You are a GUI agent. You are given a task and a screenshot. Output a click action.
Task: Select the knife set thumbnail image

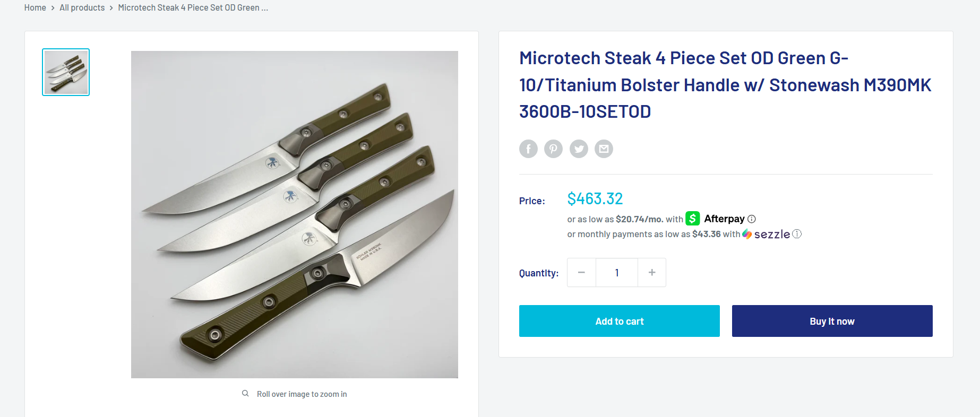pos(66,72)
